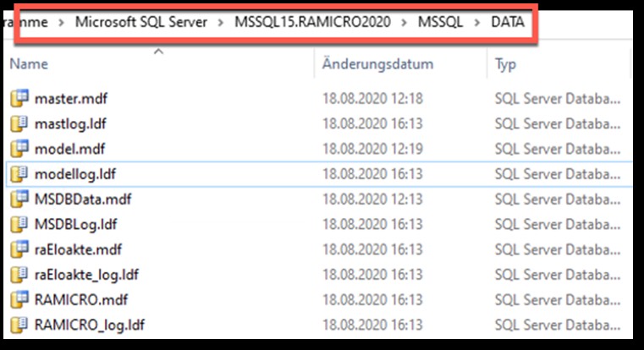Expand chevron after Microsoft SQL Server breadcrumb

[221, 22]
